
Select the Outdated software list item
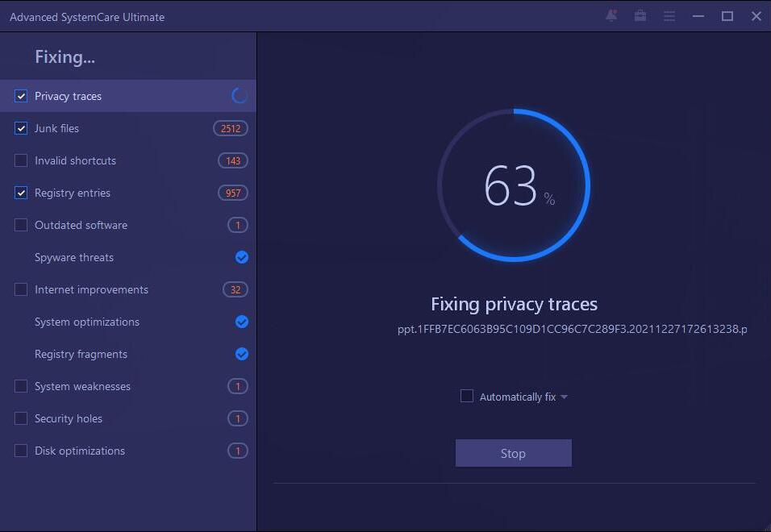click(128, 225)
